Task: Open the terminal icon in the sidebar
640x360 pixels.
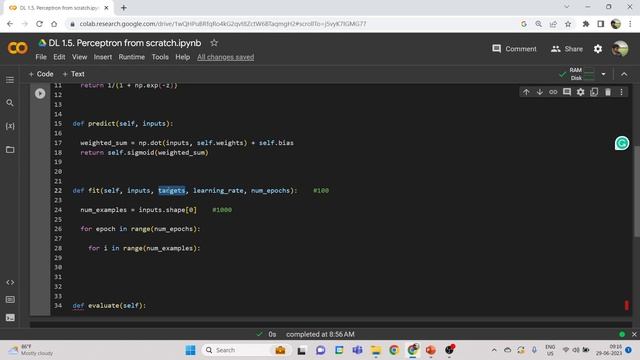Action: 10,318
